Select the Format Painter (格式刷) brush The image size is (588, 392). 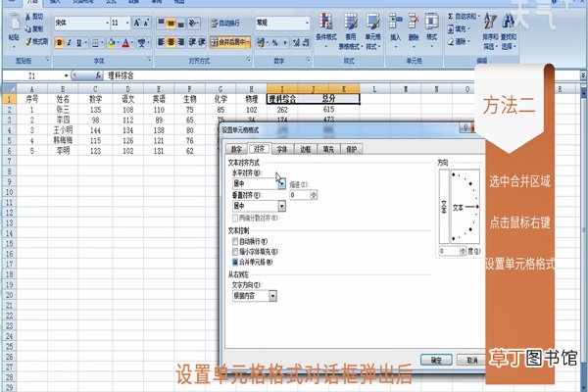[28, 41]
